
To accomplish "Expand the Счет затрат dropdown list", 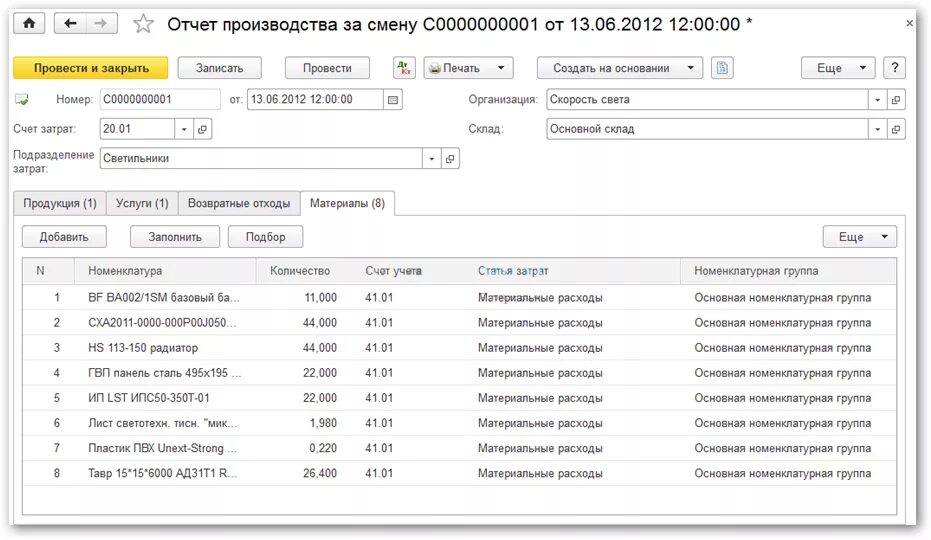I will click(184, 129).
